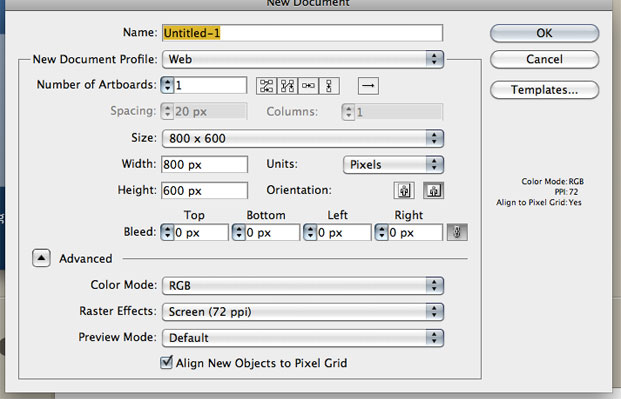Select Grid by Row artboard layout icon
This screenshot has width=621, height=399.
click(266, 86)
